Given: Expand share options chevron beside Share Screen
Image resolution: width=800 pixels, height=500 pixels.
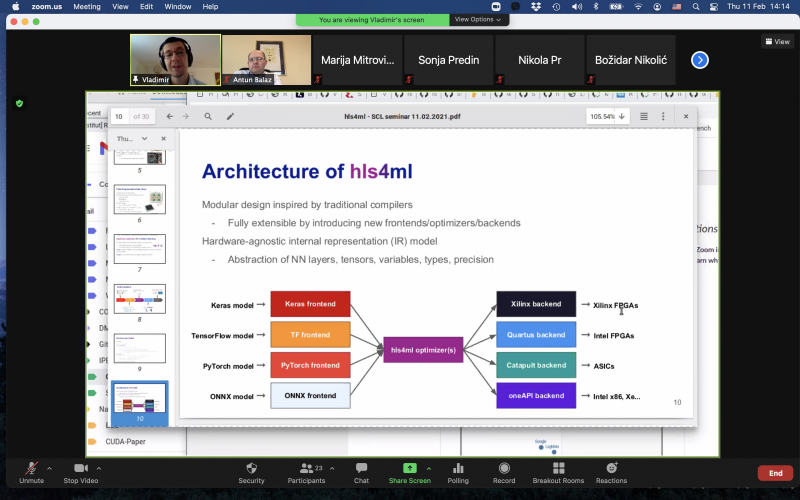Looking at the screenshot, I should click(x=429, y=468).
